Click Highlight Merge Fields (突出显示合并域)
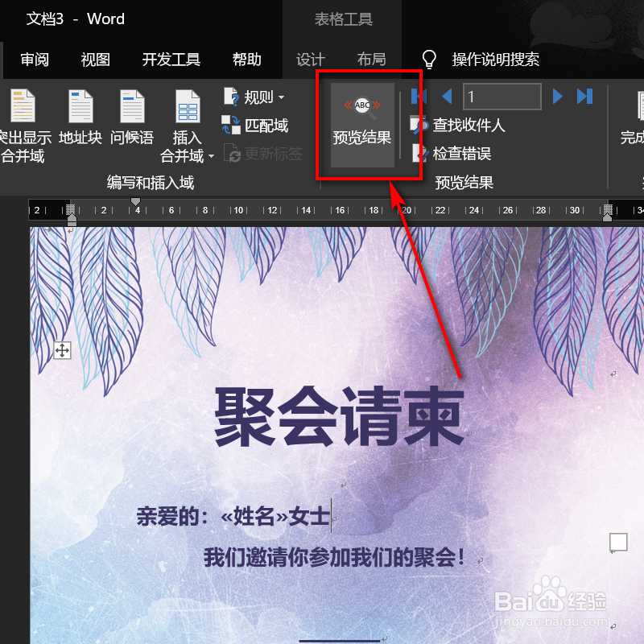 [23, 126]
